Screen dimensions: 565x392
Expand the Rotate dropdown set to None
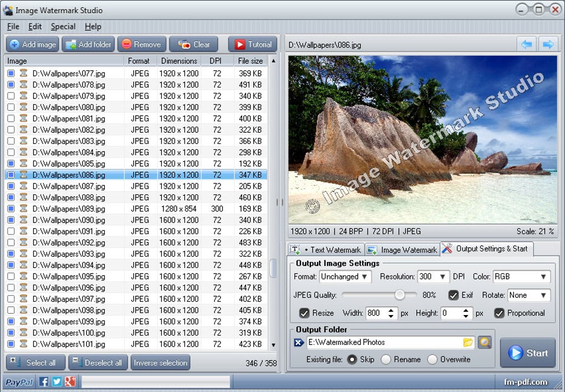coord(528,295)
